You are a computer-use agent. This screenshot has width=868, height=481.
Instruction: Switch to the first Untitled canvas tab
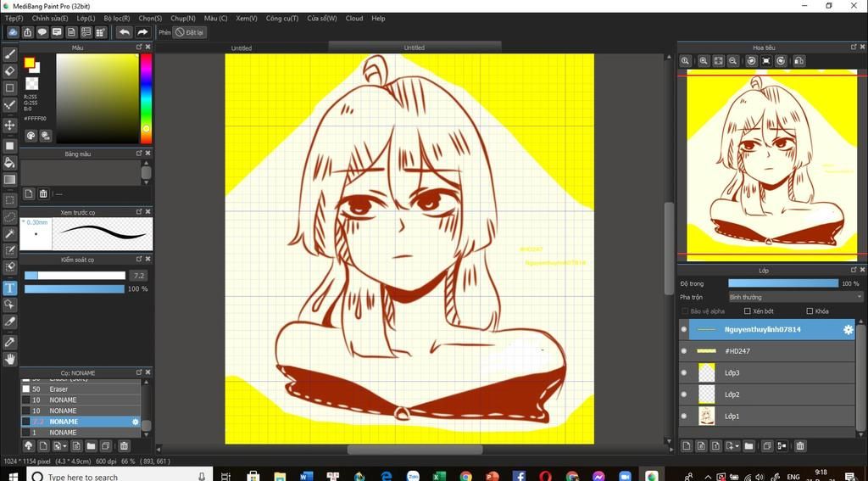click(242, 48)
